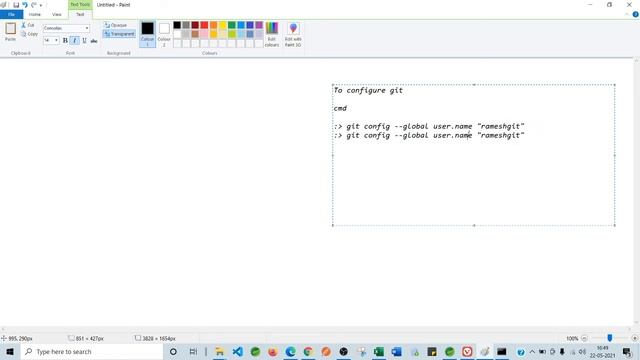
Task: Select the Text tab
Action: click(80, 14)
